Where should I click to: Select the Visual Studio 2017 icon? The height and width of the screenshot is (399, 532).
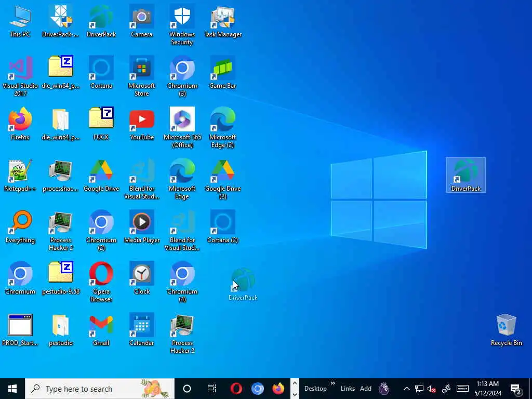pos(20,76)
